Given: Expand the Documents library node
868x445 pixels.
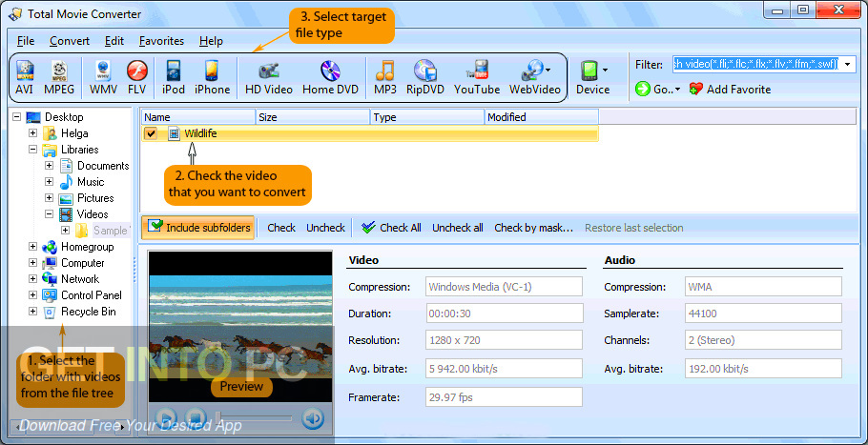Looking at the screenshot, I should (x=50, y=165).
